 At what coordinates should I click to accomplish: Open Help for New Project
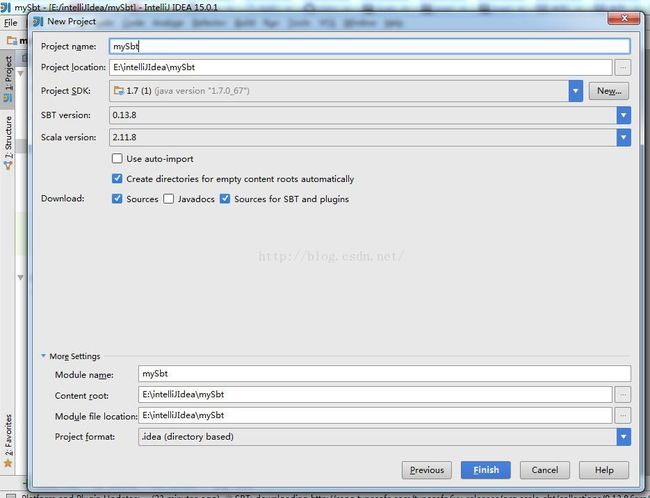(x=604, y=470)
